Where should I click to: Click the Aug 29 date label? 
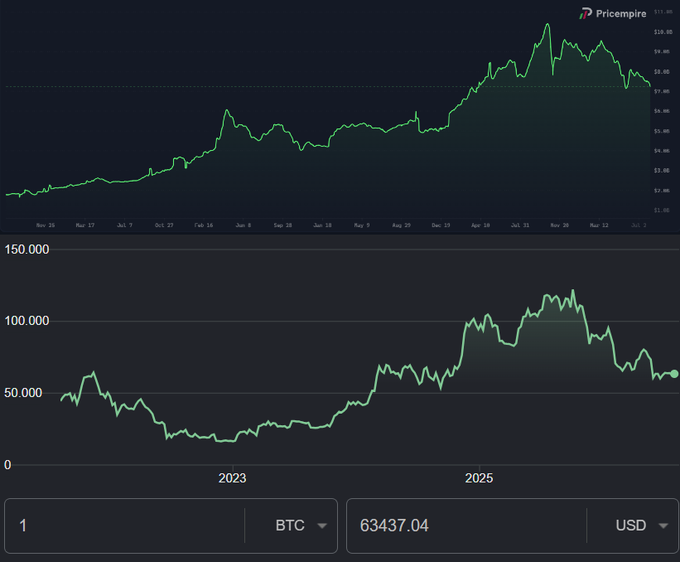401,225
